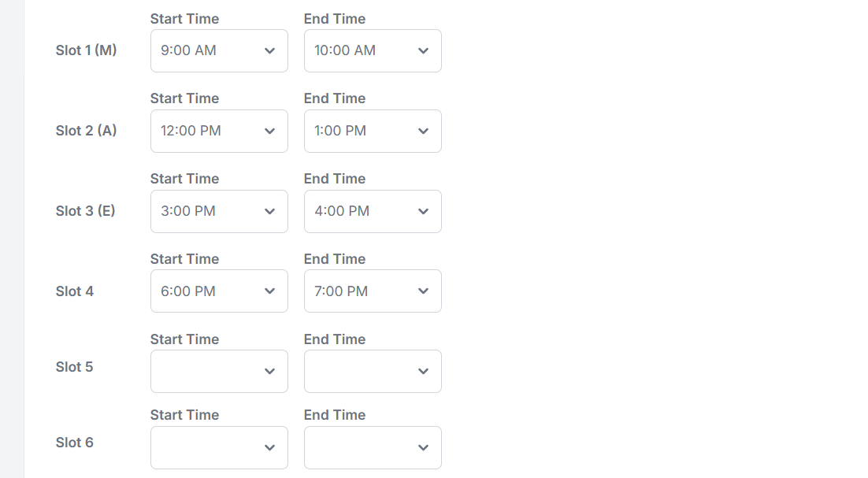
Task: Click chevron arrow beside 1:00 PM
Action: (423, 132)
